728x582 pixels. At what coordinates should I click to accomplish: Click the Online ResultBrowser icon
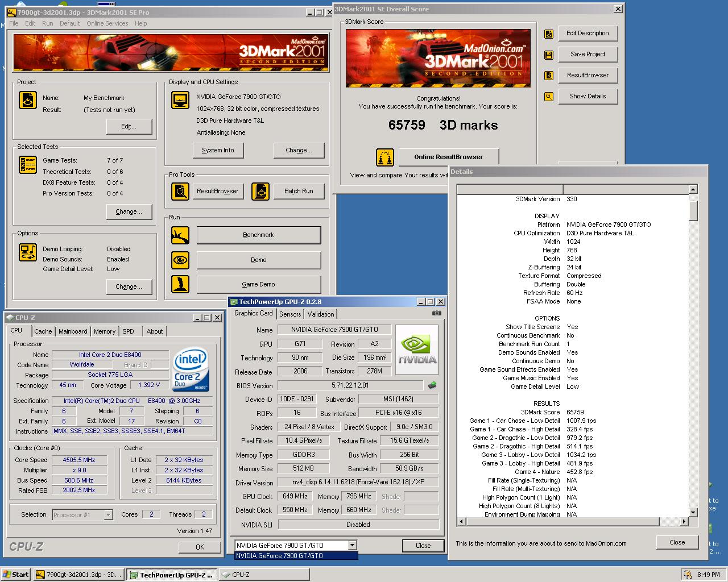(x=385, y=157)
